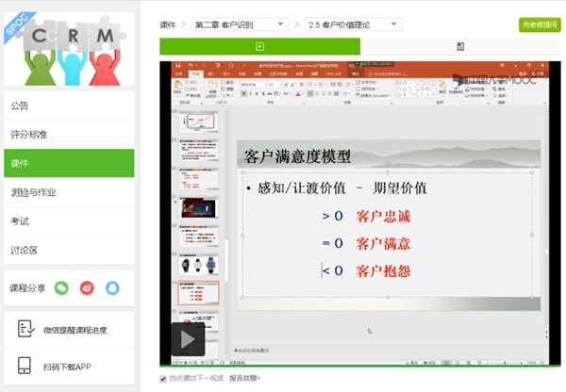Click the 向老师提问 ask-teacher button
566x392 pixels.
click(540, 24)
